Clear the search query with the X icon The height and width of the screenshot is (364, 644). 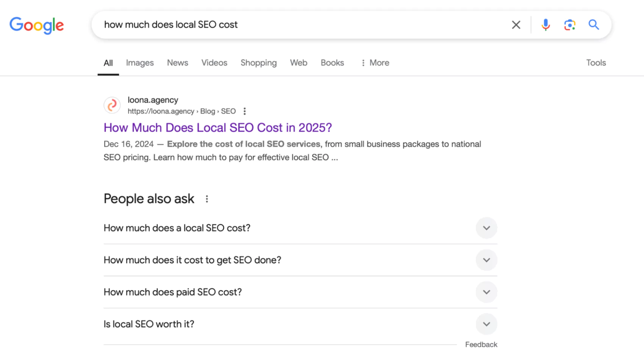click(516, 25)
